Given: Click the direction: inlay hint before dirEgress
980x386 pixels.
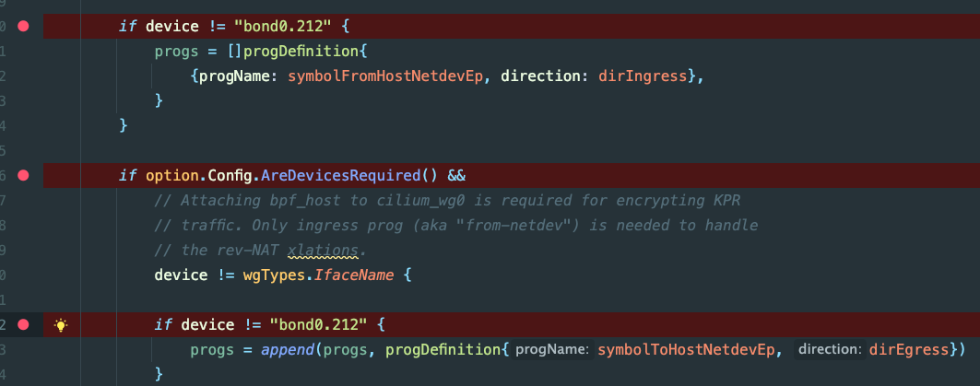Looking at the screenshot, I should click(830, 349).
